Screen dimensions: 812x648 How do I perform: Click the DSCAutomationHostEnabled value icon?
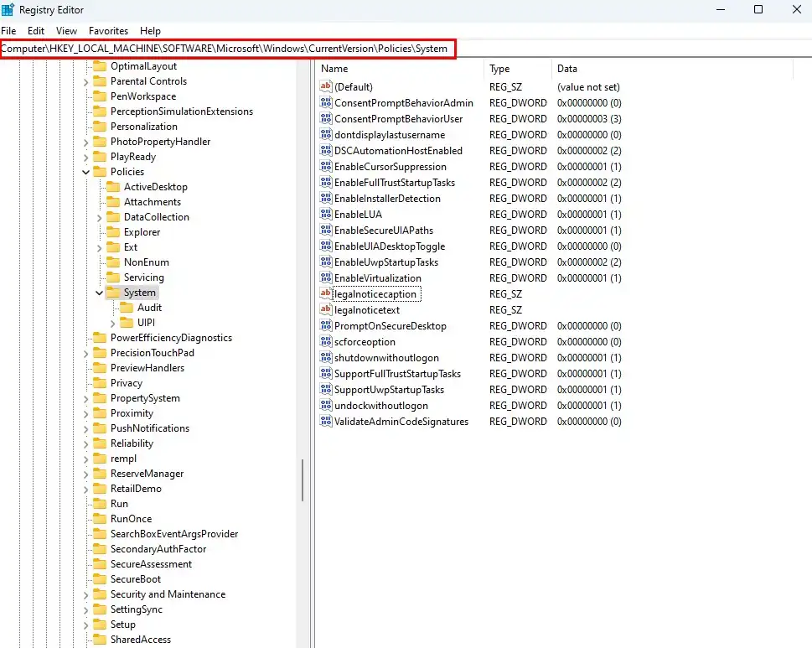coord(326,150)
